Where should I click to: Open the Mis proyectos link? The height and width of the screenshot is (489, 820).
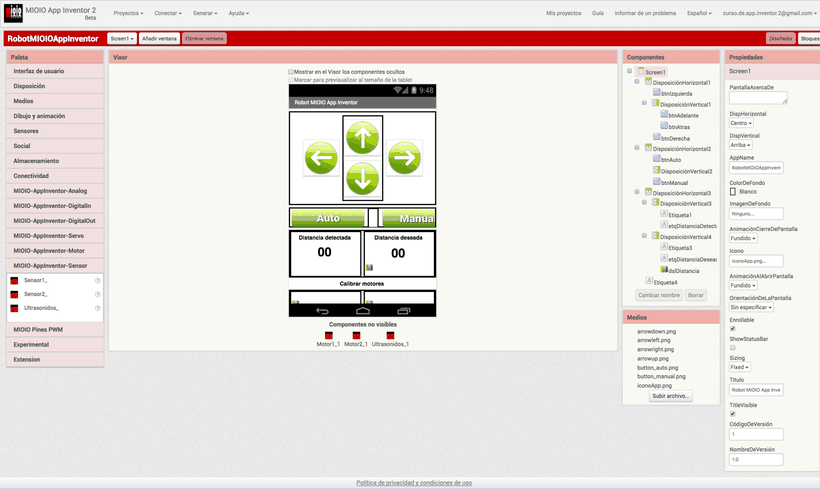click(x=564, y=13)
